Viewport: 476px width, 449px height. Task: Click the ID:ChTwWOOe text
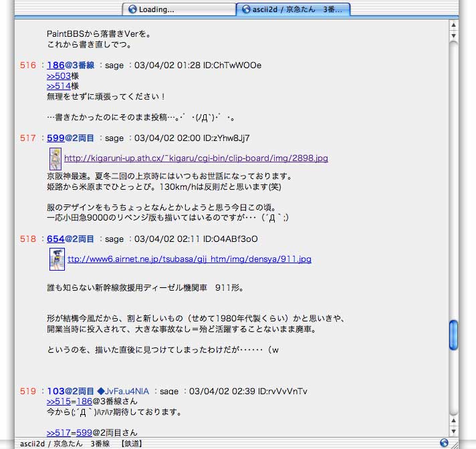[232, 65]
